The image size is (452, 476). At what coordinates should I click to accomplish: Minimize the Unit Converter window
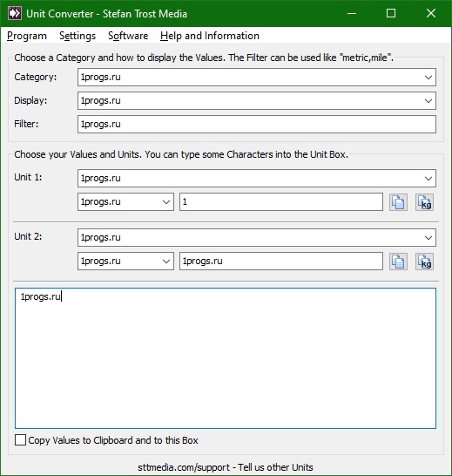pos(352,13)
